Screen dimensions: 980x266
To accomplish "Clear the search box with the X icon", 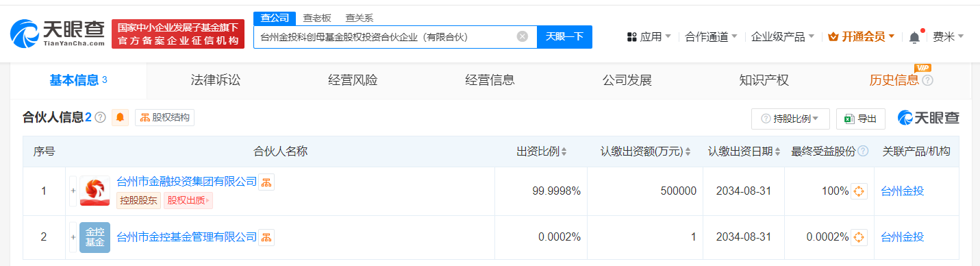I will coord(523,37).
